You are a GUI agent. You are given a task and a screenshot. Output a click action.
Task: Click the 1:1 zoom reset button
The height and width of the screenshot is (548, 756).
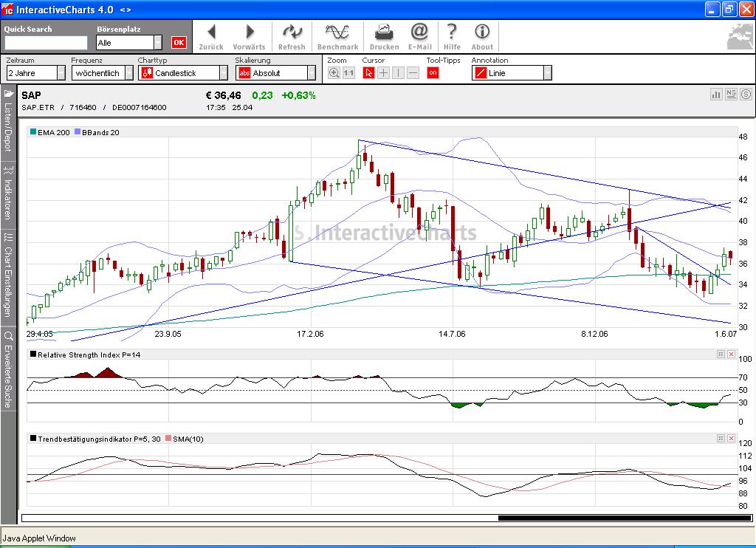[348, 73]
